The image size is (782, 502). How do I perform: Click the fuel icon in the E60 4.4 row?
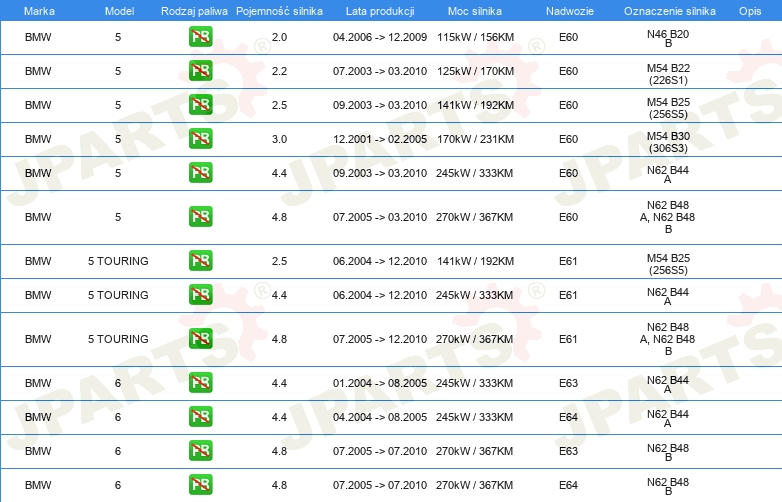click(x=200, y=173)
